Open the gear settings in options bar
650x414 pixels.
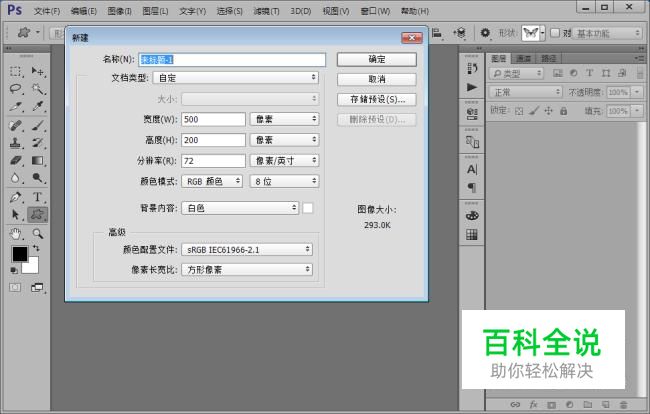coord(485,32)
